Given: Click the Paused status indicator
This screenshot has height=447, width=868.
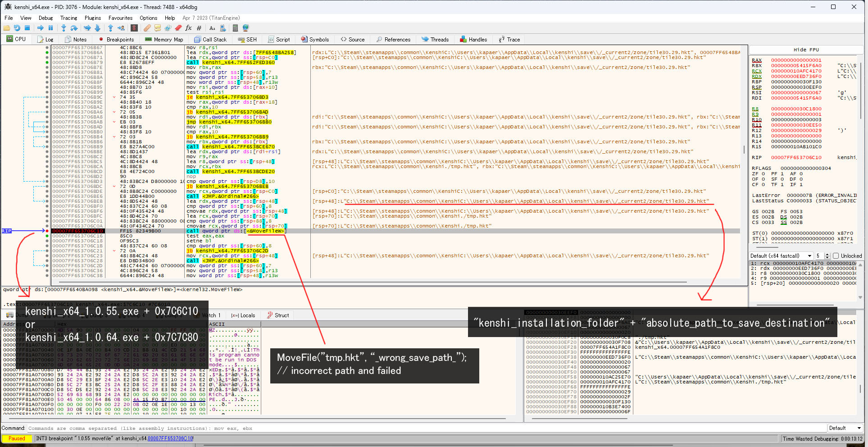Looking at the screenshot, I should click(17, 438).
